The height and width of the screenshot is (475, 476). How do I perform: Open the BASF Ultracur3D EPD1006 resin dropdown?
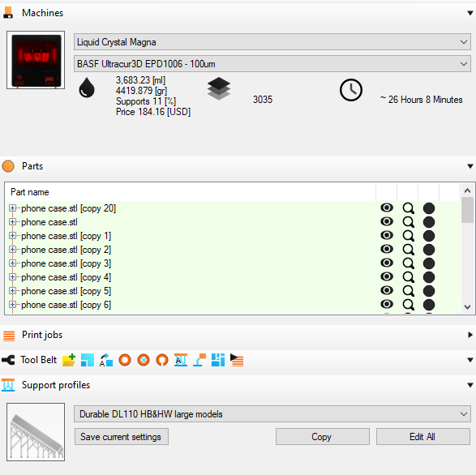272,64
